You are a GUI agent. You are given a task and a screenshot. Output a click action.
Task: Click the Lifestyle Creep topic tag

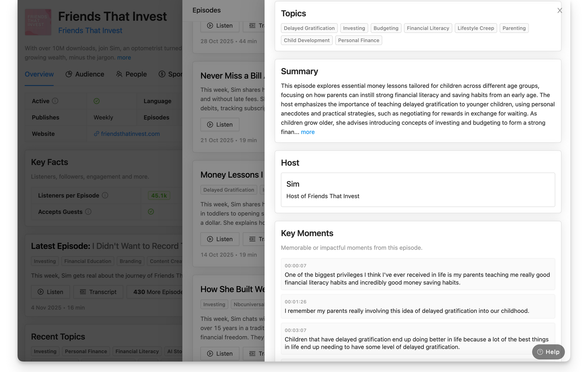pos(475,28)
